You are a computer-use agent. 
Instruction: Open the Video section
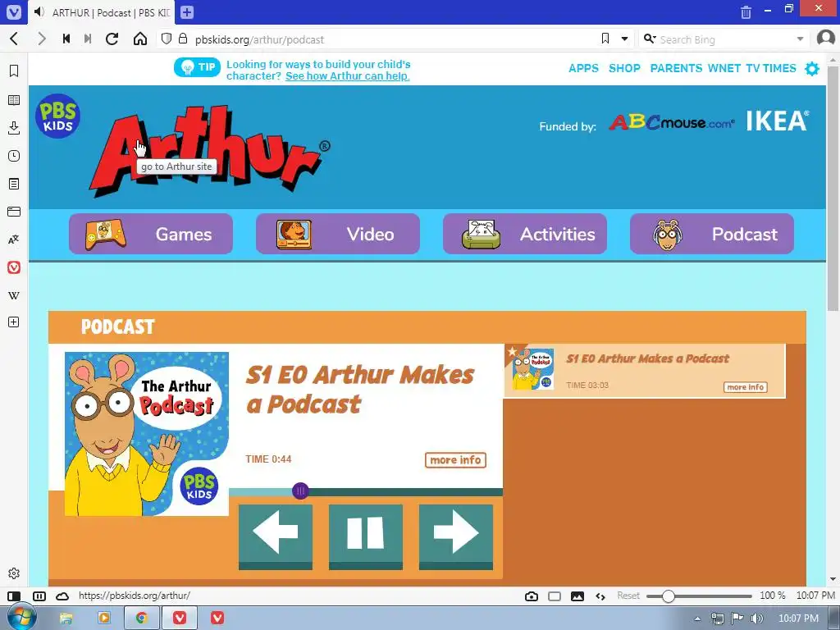338,234
